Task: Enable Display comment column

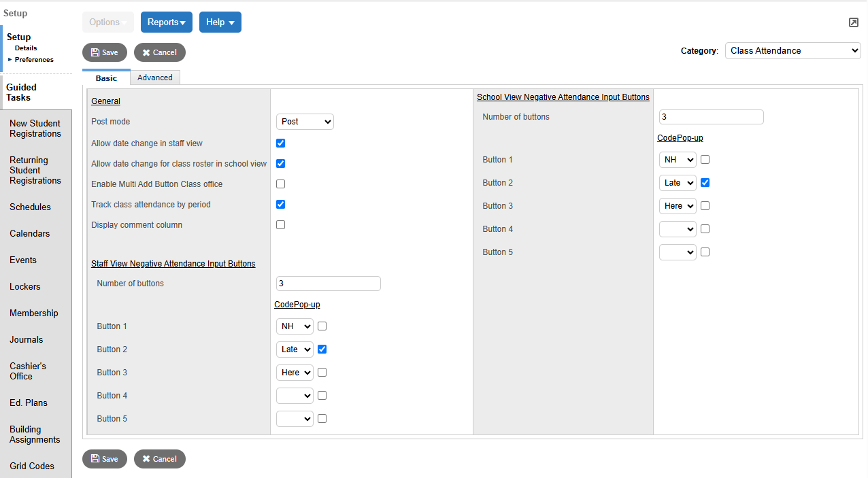Action: point(280,224)
